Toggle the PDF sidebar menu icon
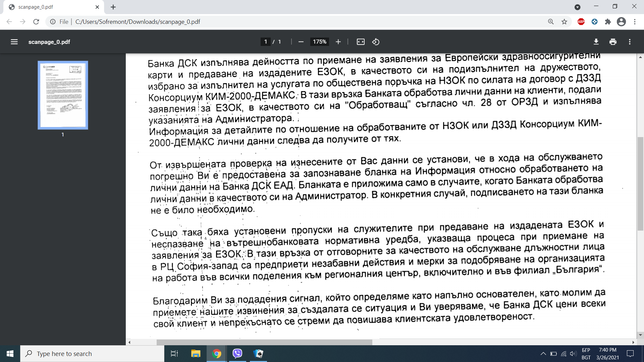This screenshot has width=644, height=362. click(14, 42)
